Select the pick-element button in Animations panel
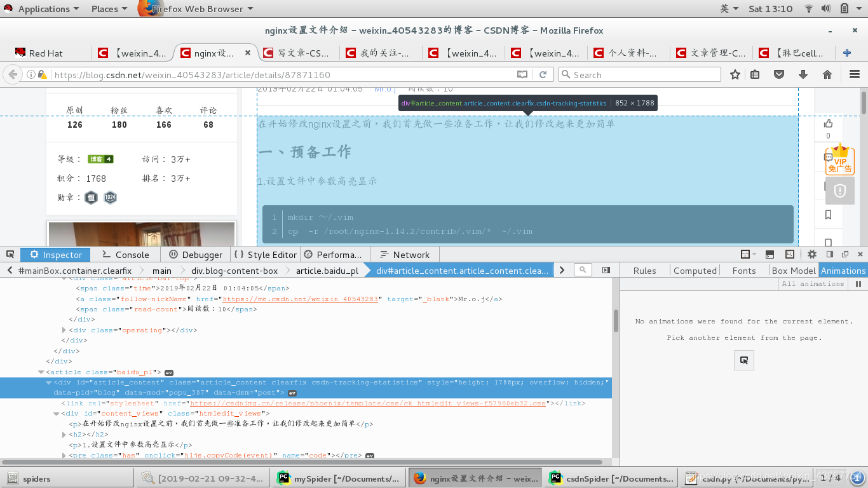This screenshot has width=868, height=488. click(x=744, y=360)
